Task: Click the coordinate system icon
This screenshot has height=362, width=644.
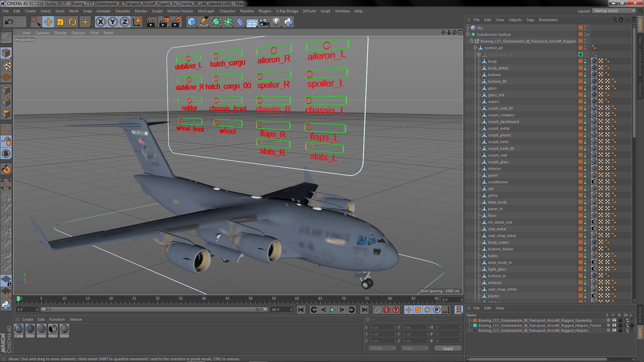Action: (137, 22)
